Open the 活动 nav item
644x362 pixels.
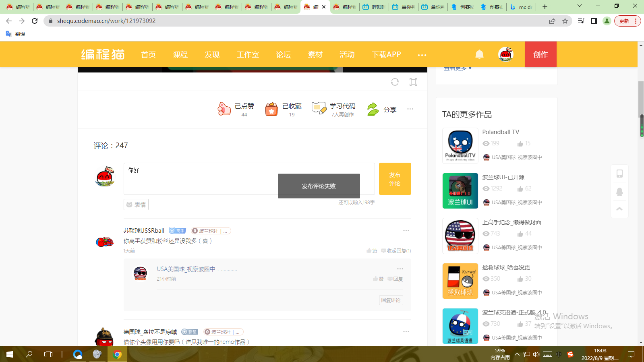347,54
